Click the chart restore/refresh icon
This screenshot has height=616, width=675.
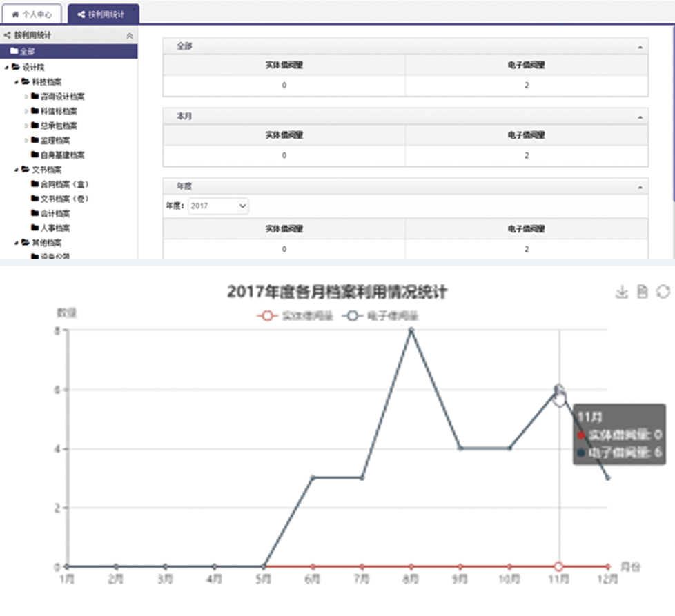point(663,292)
